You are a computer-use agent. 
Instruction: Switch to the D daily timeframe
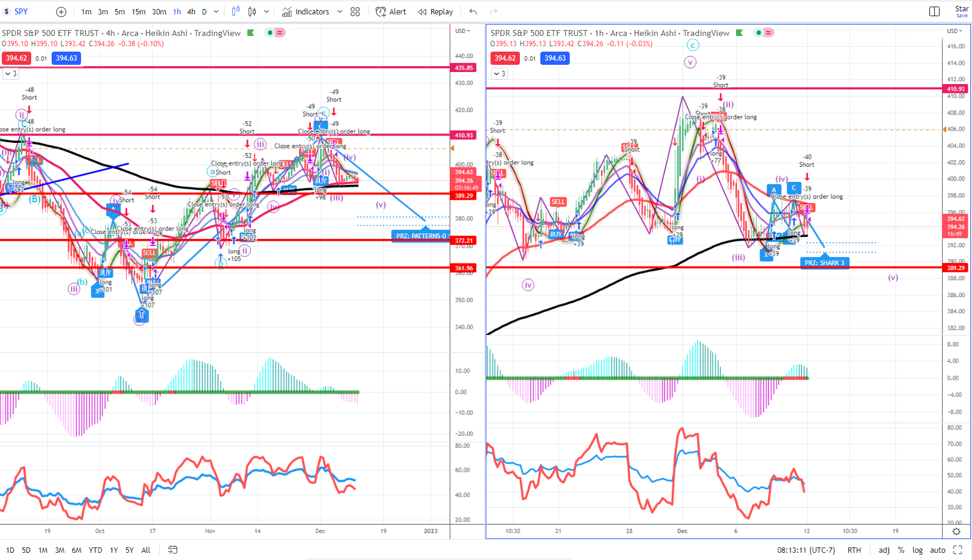click(204, 11)
